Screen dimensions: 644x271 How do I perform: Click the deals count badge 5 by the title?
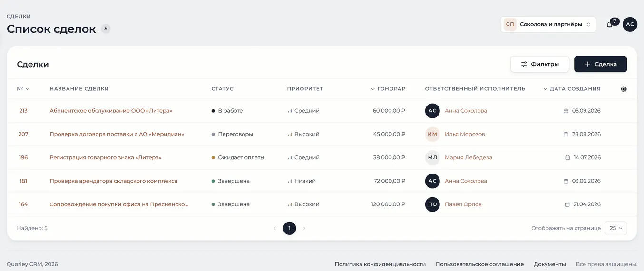pos(106,29)
